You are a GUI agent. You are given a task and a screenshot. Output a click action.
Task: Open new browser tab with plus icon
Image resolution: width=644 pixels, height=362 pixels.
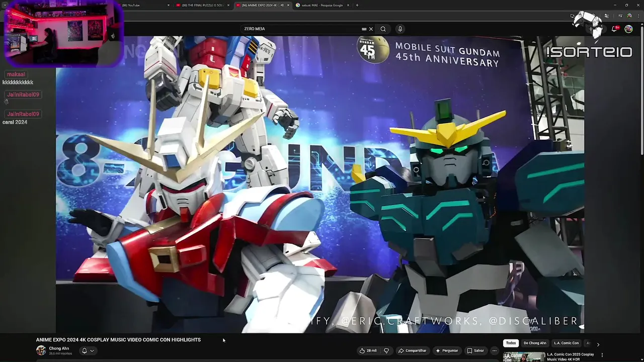click(x=357, y=5)
